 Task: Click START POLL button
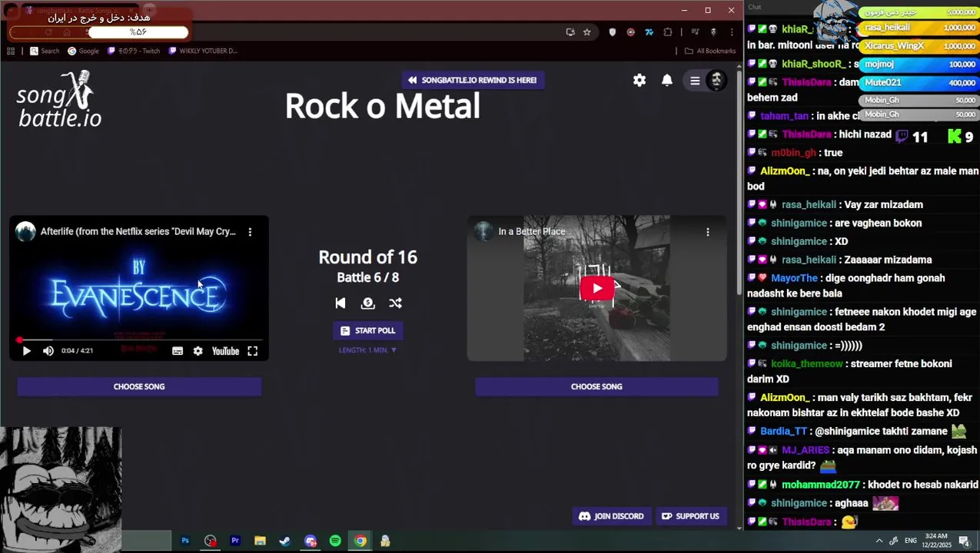[367, 330]
